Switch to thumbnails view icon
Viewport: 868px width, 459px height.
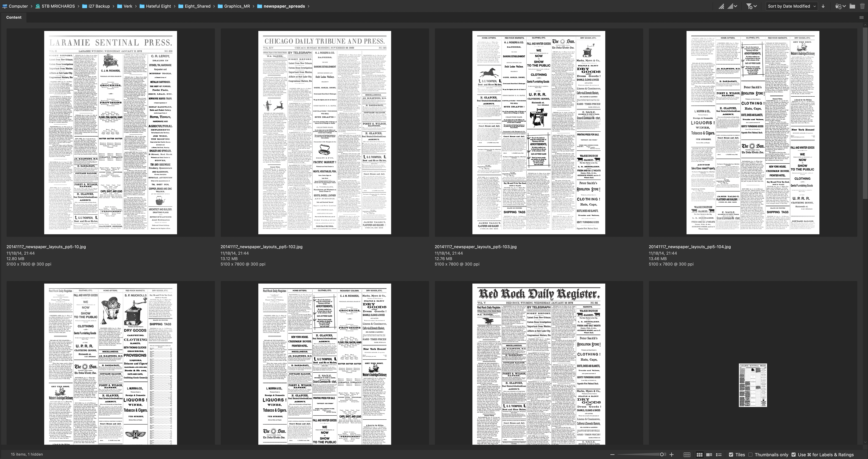point(700,455)
